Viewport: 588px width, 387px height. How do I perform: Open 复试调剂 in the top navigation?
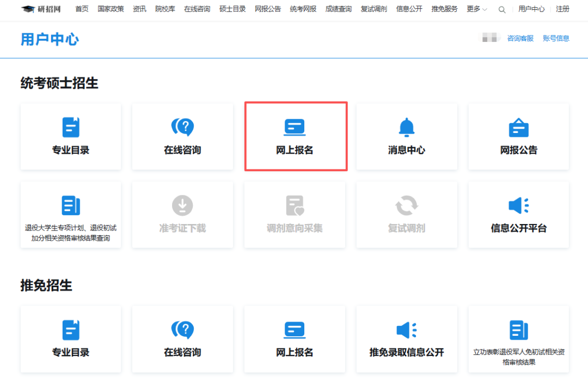click(x=373, y=9)
